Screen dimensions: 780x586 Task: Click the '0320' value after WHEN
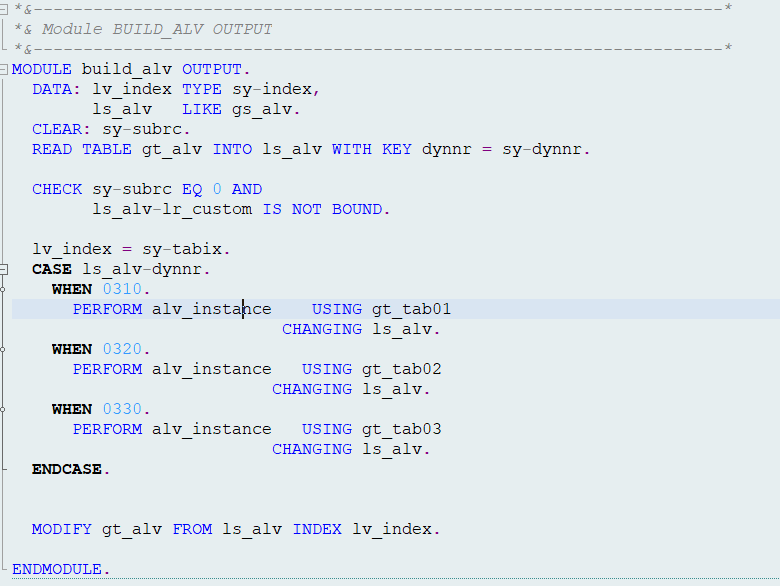coord(122,349)
